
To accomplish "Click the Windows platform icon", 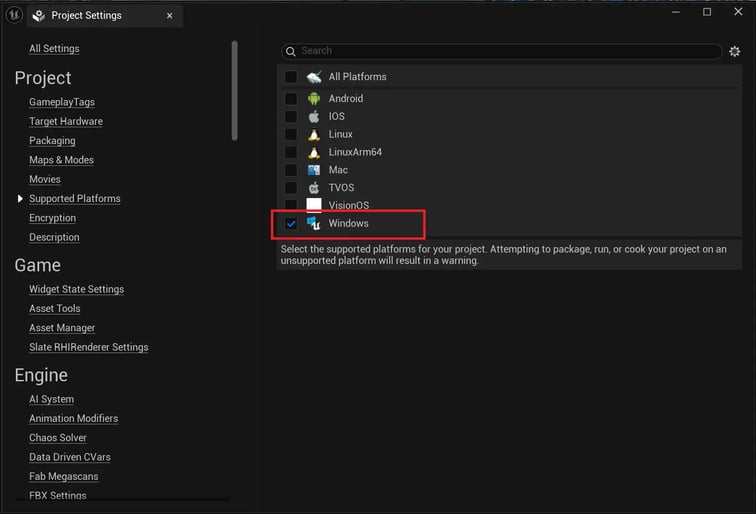I will point(314,223).
